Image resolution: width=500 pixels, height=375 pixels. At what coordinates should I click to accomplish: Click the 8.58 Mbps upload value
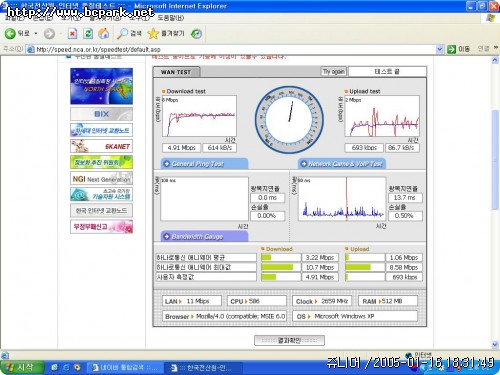coord(404,267)
